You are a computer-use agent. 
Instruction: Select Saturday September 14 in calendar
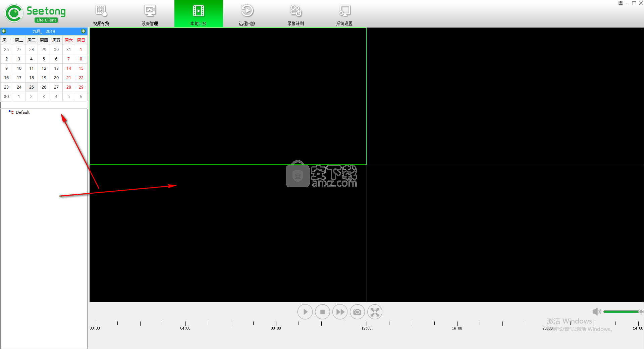pyautogui.click(x=69, y=68)
